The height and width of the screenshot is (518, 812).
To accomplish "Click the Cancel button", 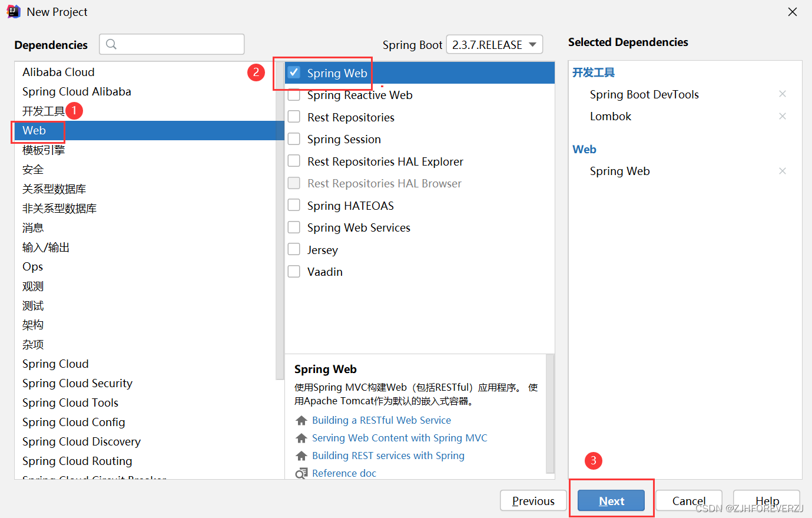I will 689,501.
